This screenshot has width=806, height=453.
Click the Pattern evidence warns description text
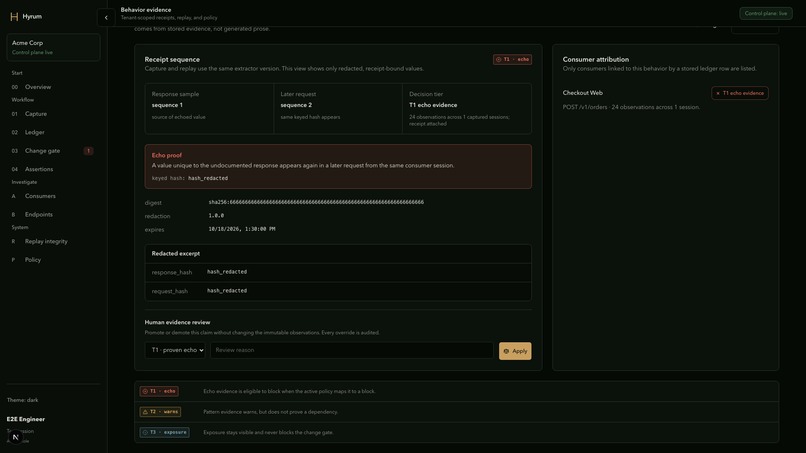coord(270,412)
